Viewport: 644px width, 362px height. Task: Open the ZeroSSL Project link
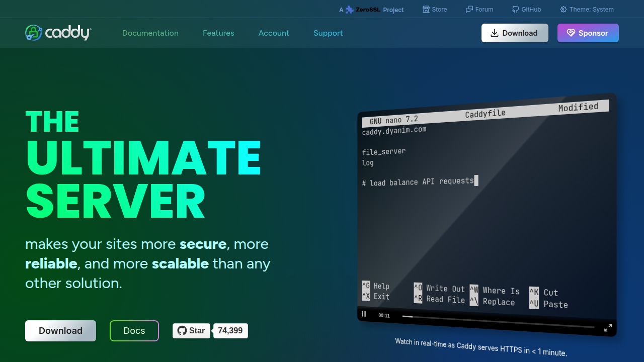[371, 10]
